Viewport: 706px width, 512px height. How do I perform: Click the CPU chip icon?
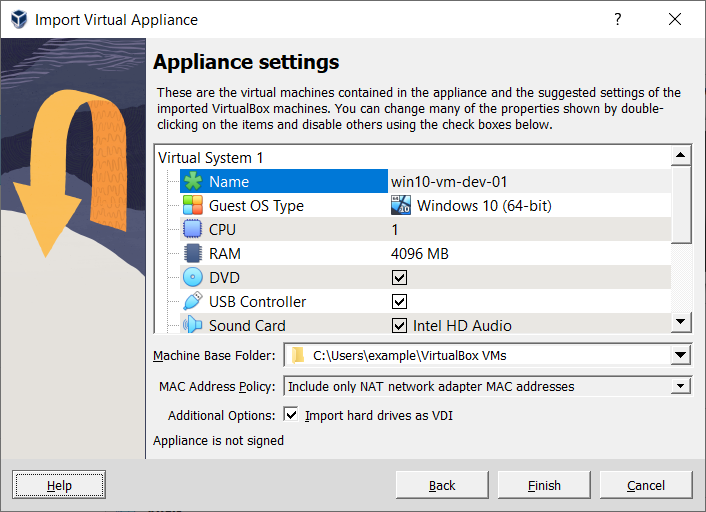tap(193, 229)
